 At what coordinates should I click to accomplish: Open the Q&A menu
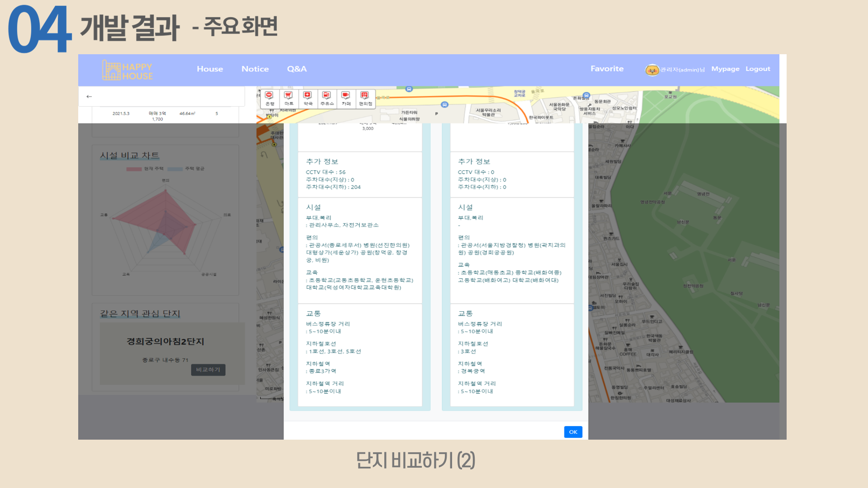click(x=297, y=69)
